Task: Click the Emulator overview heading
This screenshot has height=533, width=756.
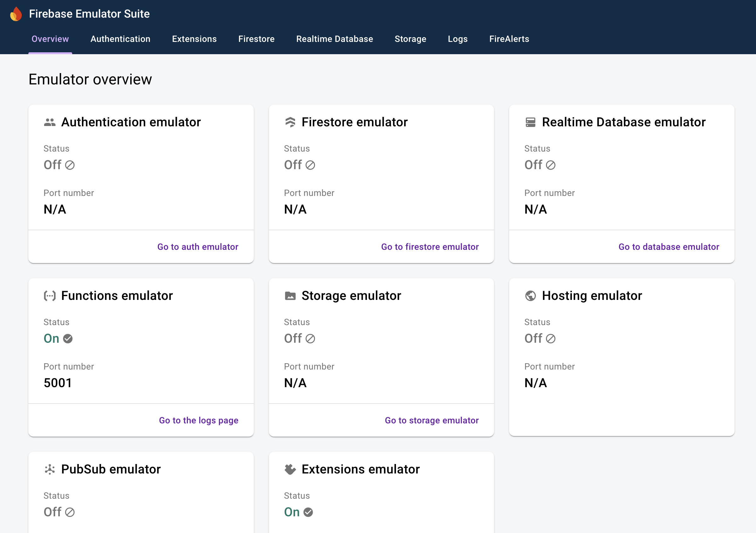Action: (x=90, y=79)
